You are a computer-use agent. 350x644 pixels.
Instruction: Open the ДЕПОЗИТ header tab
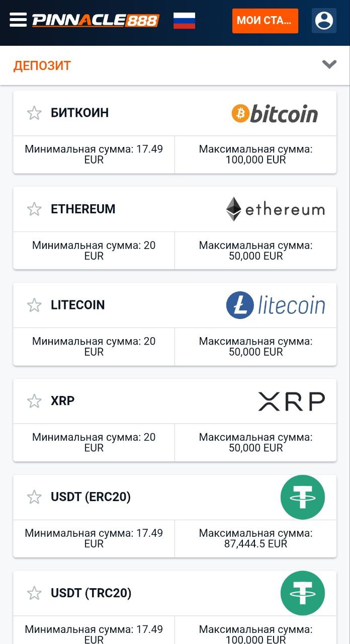42,65
